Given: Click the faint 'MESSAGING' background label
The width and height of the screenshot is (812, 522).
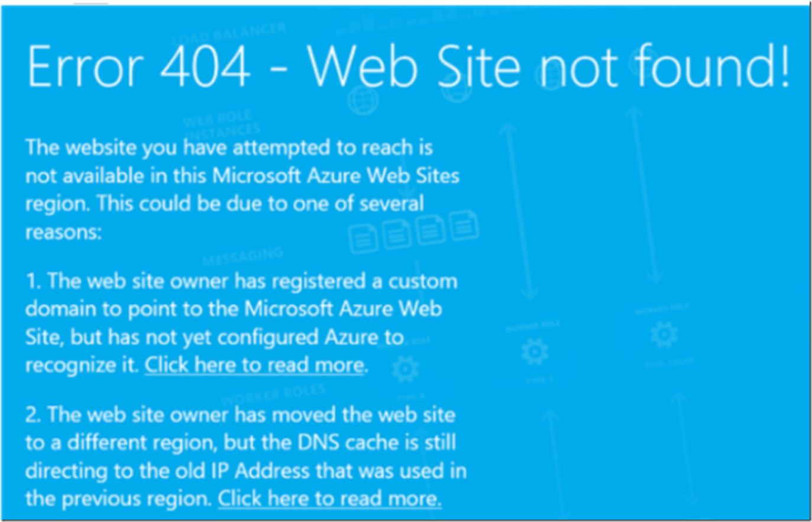Looking at the screenshot, I should [x=242, y=257].
